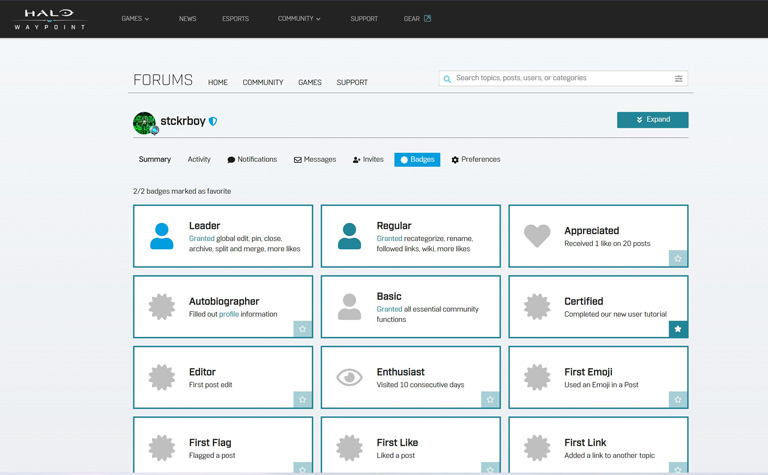Open stckrboy's avatar image
This screenshot has height=475, width=768.
coord(144,122)
